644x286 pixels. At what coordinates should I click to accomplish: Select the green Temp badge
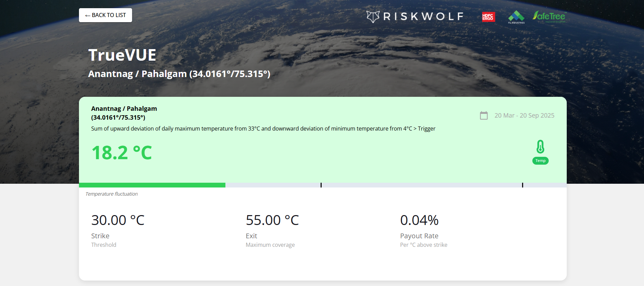tap(540, 161)
